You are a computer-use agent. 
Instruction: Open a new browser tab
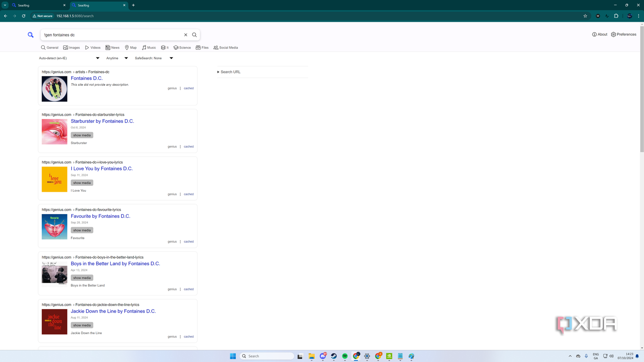pyautogui.click(x=134, y=5)
